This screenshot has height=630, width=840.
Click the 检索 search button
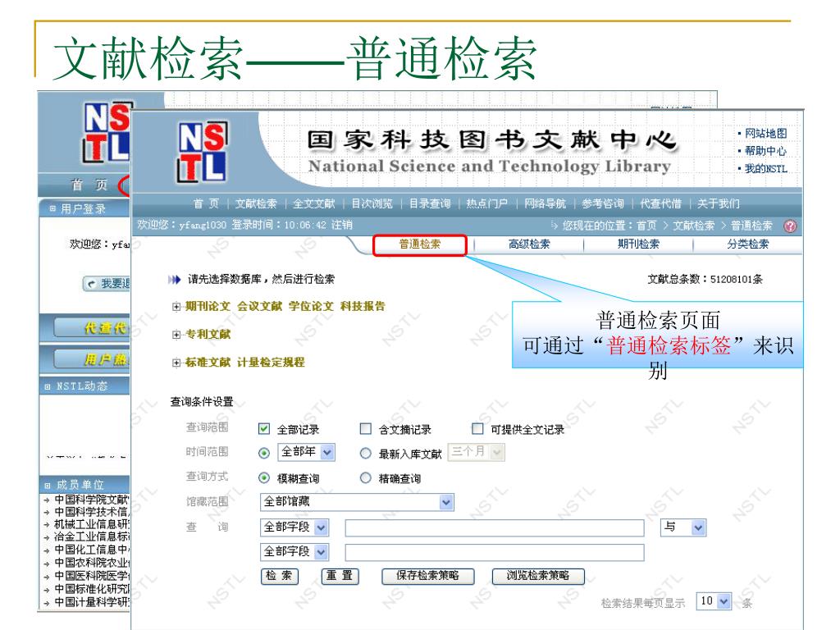coord(279,576)
